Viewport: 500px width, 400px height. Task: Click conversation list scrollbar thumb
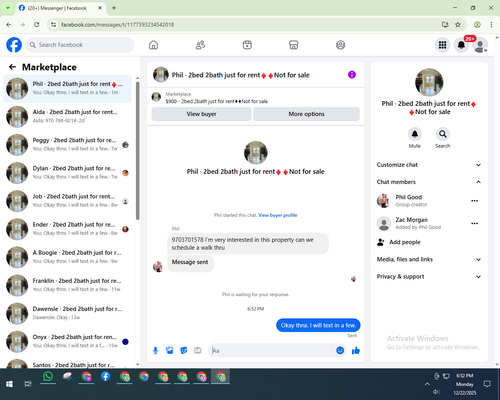click(x=138, y=151)
